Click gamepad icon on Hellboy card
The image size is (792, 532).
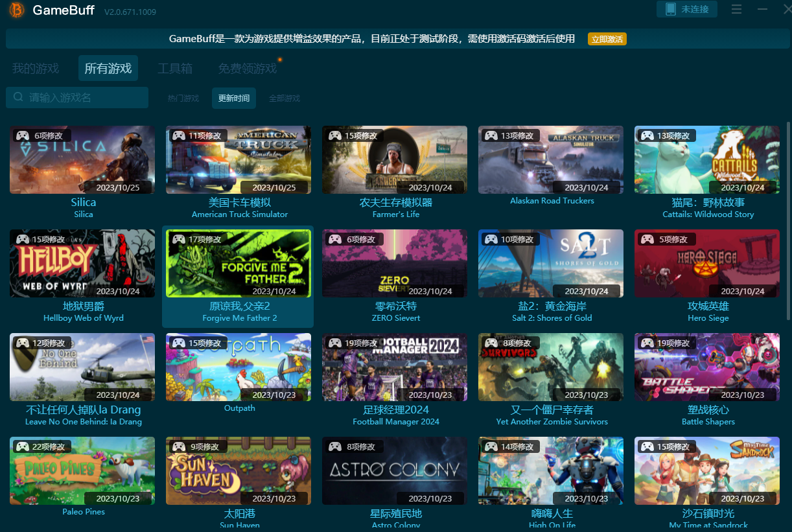[x=23, y=239]
